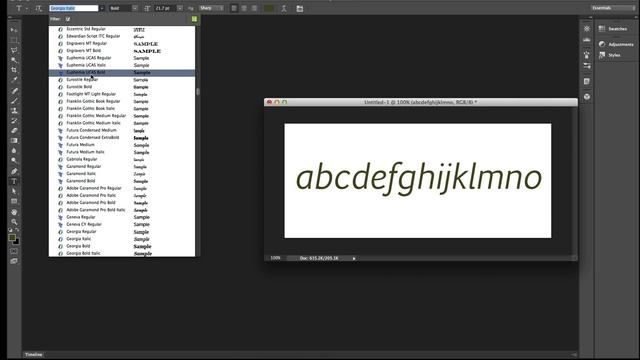Open the Swatches panel
The width and height of the screenshot is (640, 360).
[x=613, y=29]
